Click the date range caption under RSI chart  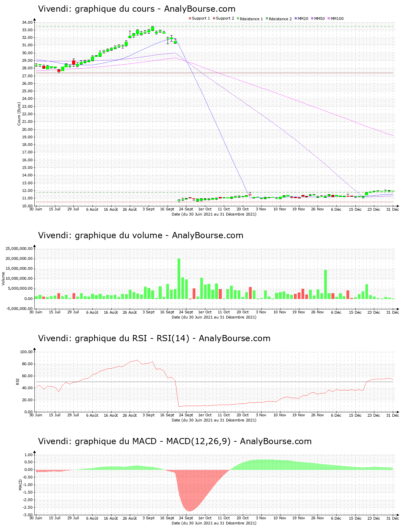tap(214, 420)
